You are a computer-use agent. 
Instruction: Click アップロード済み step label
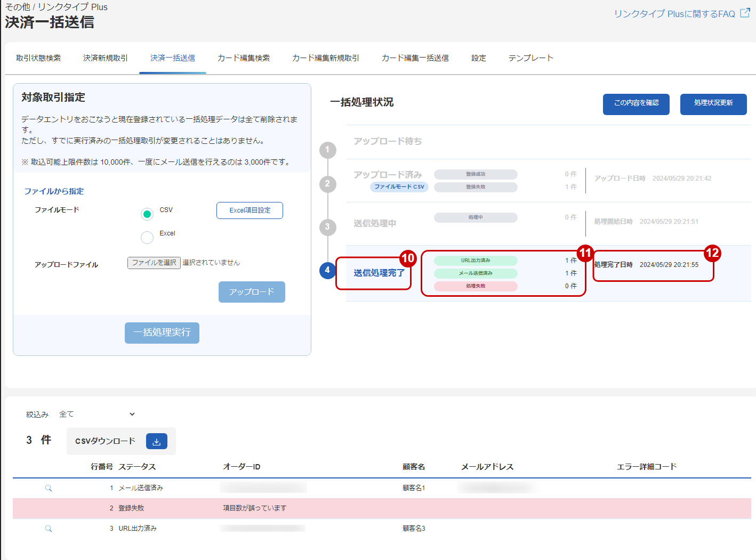(388, 175)
